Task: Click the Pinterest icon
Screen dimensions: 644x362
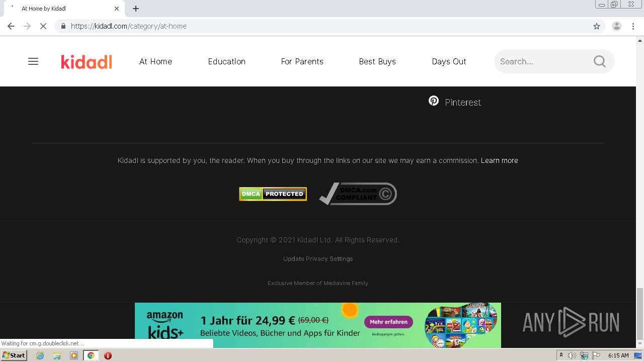Action: [x=433, y=101]
